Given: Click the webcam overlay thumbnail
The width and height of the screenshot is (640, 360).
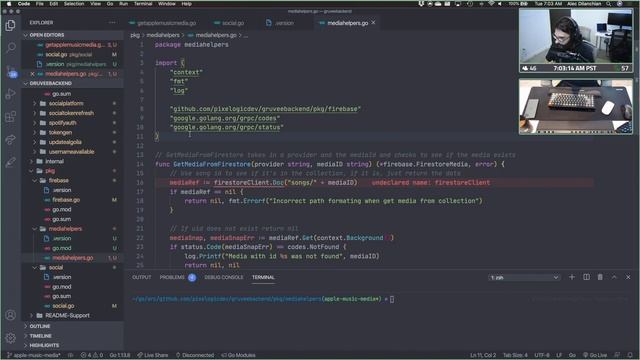Looking at the screenshot, I should click(x=576, y=40).
